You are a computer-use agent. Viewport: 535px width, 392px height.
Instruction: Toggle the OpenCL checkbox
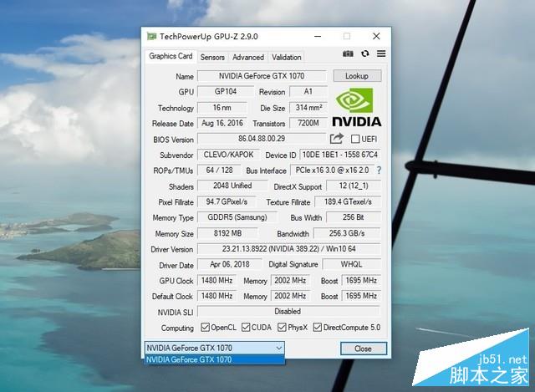click(205, 327)
